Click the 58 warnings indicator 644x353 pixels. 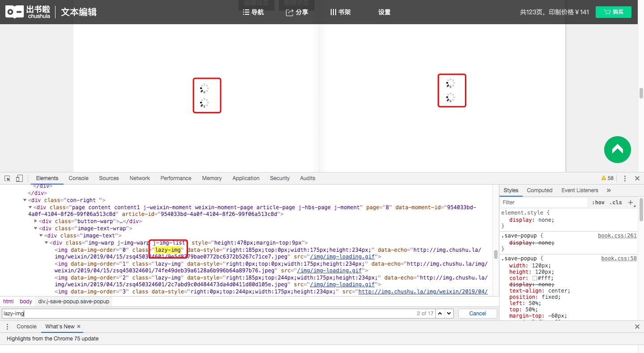(607, 178)
